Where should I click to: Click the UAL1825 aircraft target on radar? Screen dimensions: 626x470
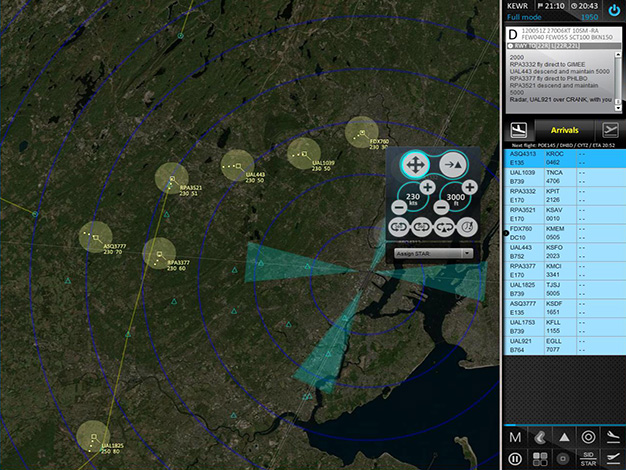(94, 436)
